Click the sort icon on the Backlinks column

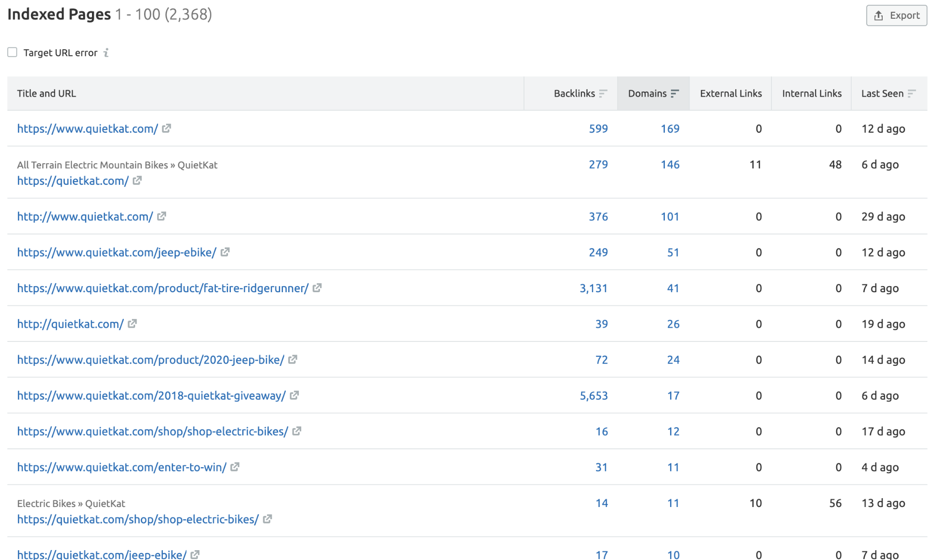click(x=603, y=93)
